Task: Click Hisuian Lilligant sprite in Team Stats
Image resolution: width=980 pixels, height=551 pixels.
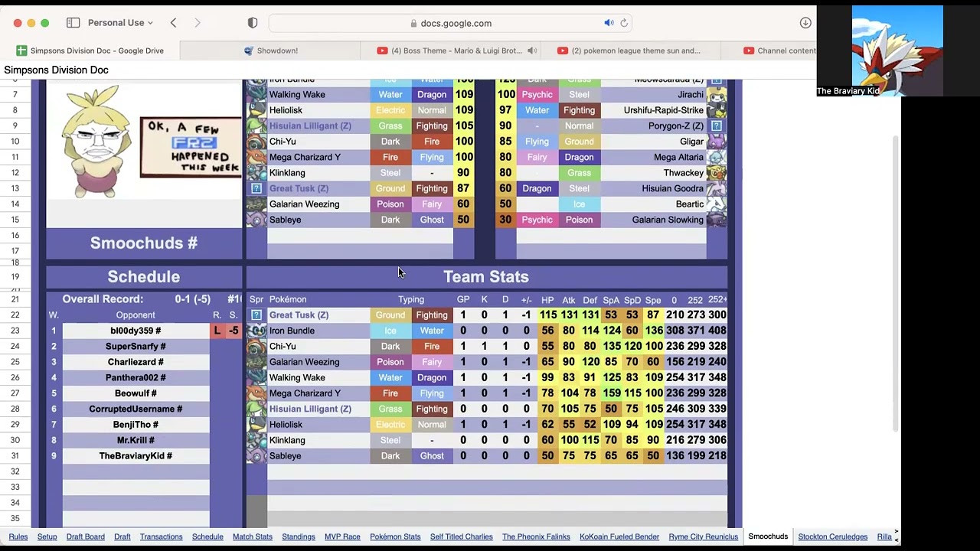Action: tap(256, 409)
